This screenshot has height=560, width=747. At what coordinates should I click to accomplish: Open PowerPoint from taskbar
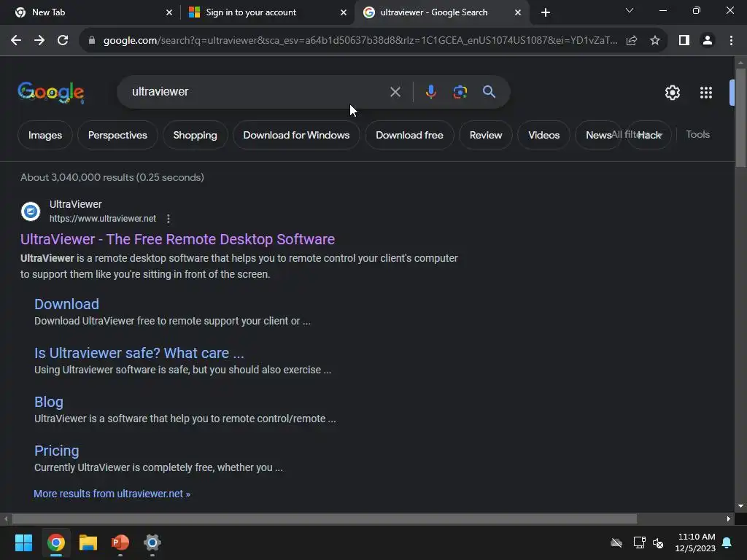pos(120,542)
